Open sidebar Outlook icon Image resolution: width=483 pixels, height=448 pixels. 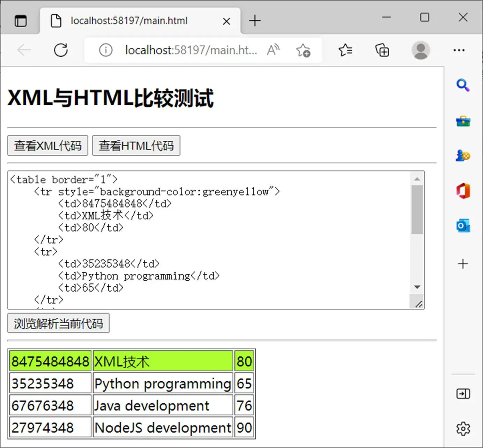point(463,226)
